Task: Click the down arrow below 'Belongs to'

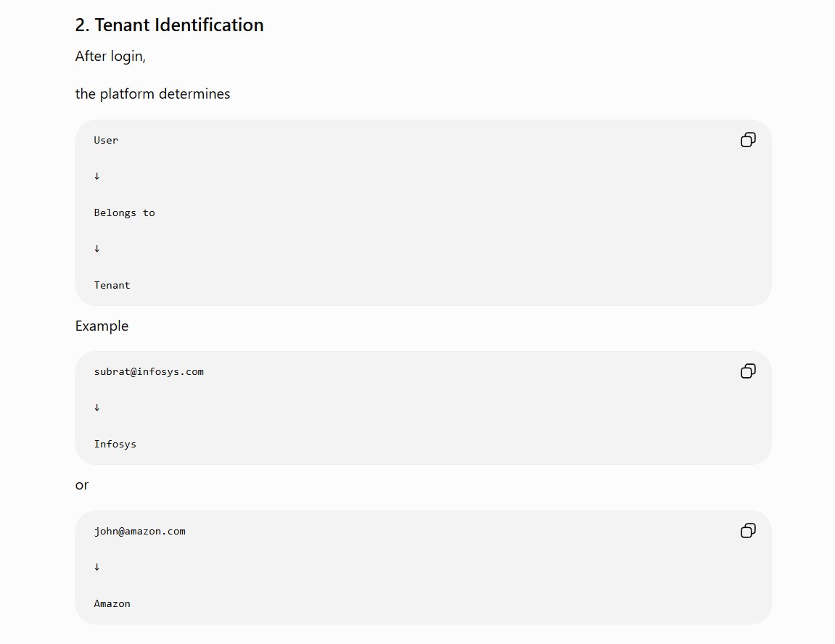Action: (97, 249)
